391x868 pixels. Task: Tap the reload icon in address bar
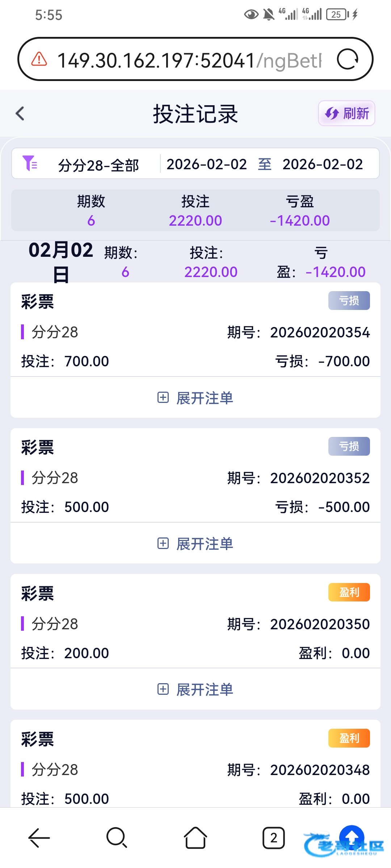tap(348, 59)
